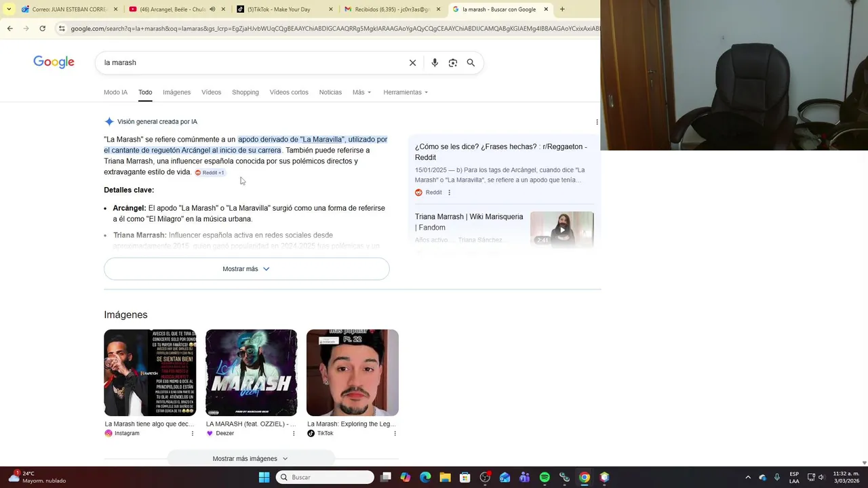Open AI overview three-dot options menu

point(597,122)
